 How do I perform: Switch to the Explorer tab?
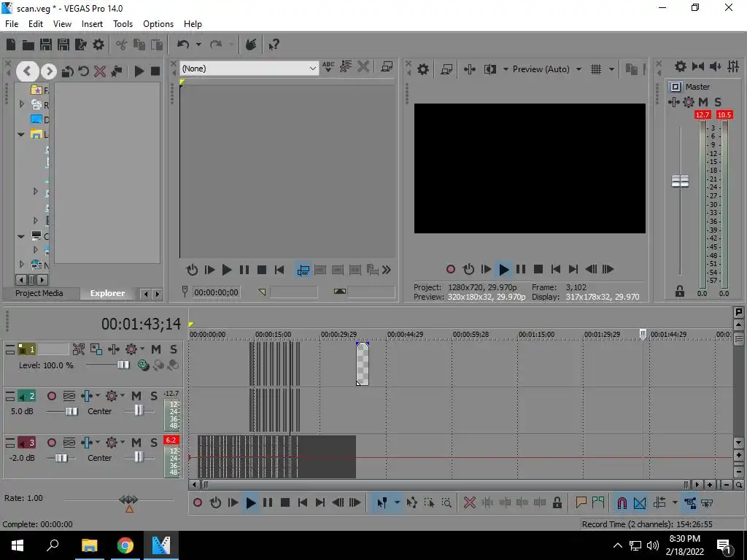tap(108, 293)
